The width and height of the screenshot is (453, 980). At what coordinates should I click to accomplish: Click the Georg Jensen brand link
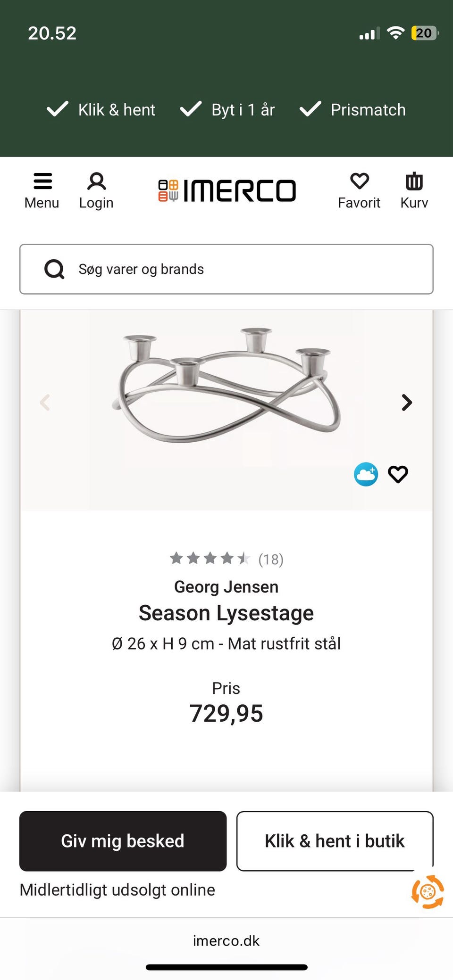tap(226, 587)
